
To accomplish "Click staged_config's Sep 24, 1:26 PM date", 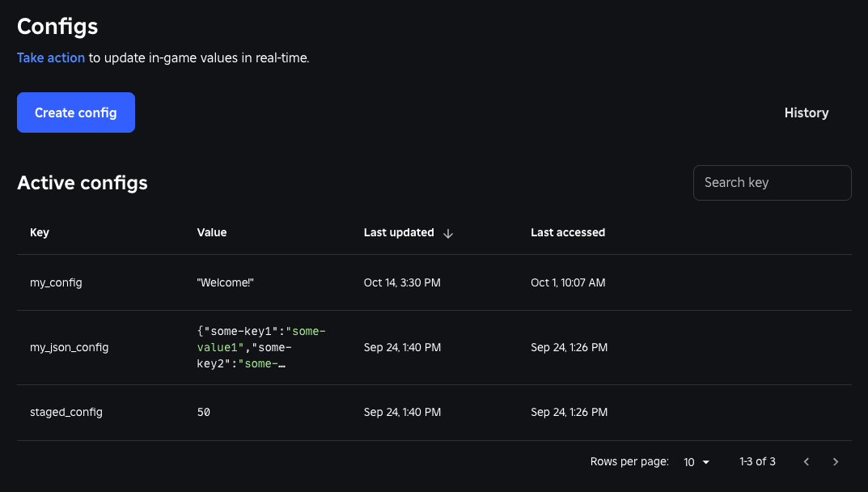I will pyautogui.click(x=569, y=412).
